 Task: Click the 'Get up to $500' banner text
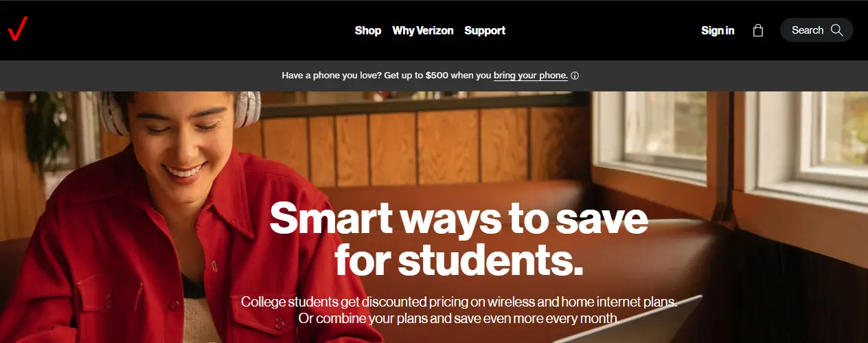click(415, 76)
